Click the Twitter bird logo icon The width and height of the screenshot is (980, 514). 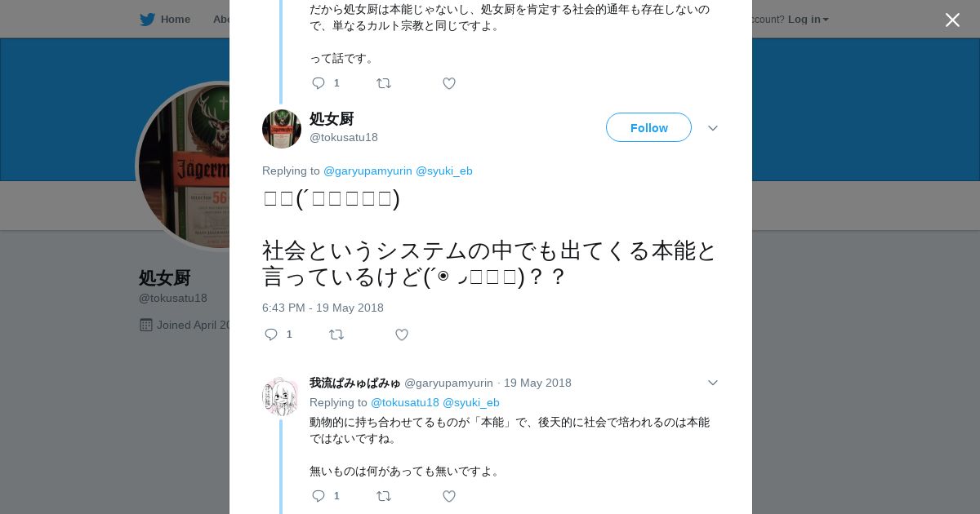pyautogui.click(x=147, y=20)
